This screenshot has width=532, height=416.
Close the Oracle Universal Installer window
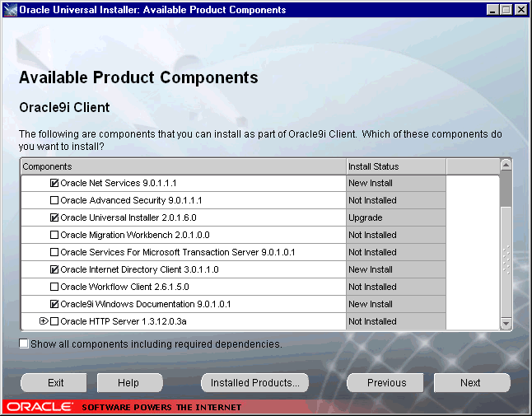(x=520, y=10)
